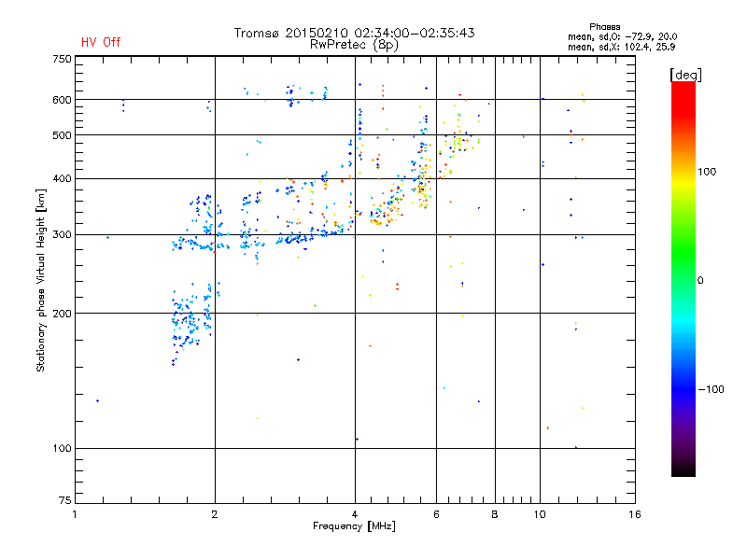Pick the black bottom of the colorbar
This screenshot has width=747, height=560.
683,471
